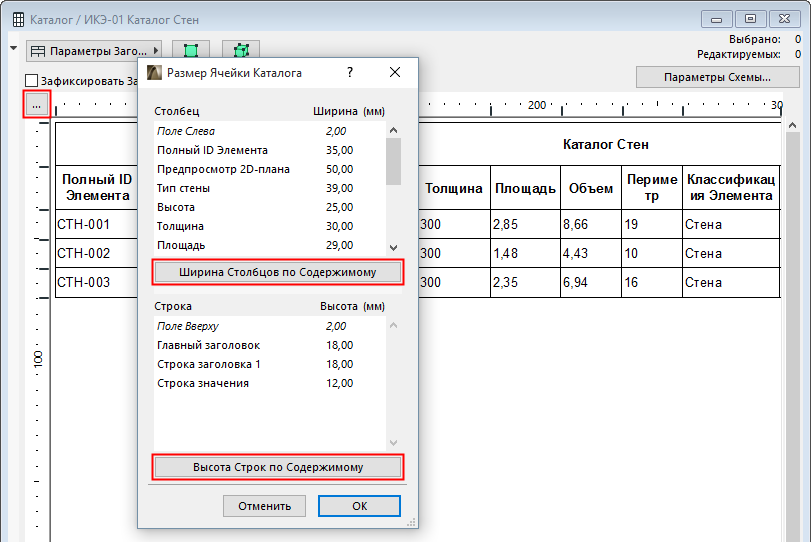The height and width of the screenshot is (542, 811).
Task: Select the Высота column row
Action: click(x=269, y=207)
